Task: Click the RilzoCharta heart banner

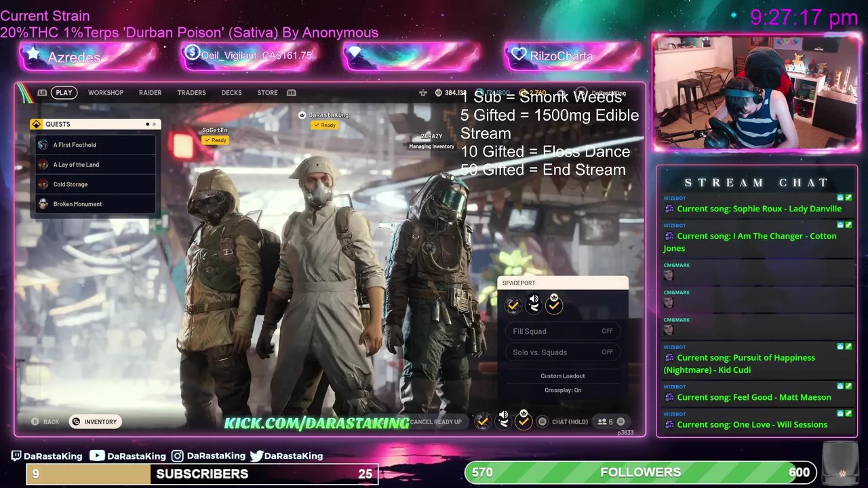Action: tap(573, 56)
